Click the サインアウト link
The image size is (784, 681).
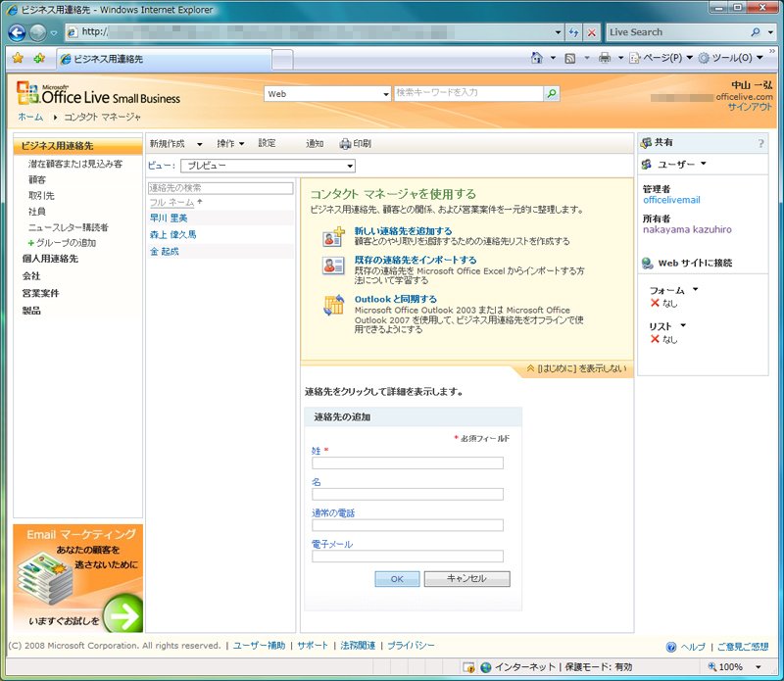[x=750, y=107]
